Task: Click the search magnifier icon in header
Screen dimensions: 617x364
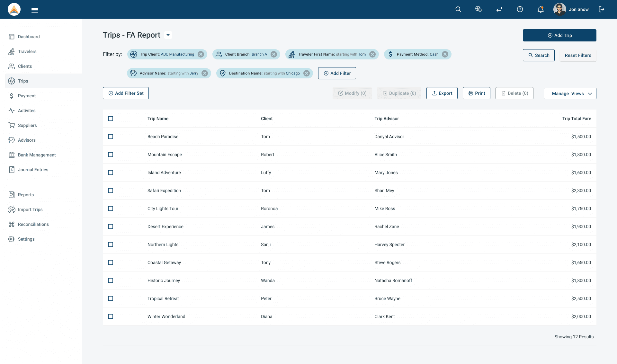Action: pos(458,9)
